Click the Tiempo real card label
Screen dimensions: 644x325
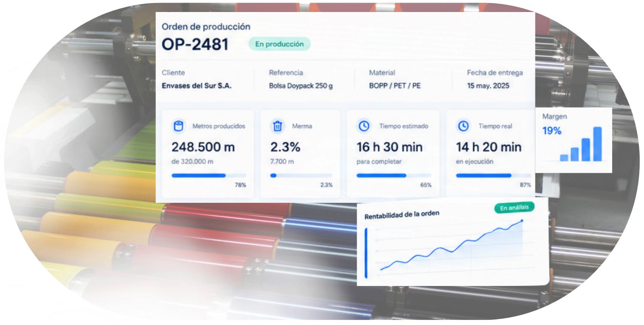(x=495, y=126)
